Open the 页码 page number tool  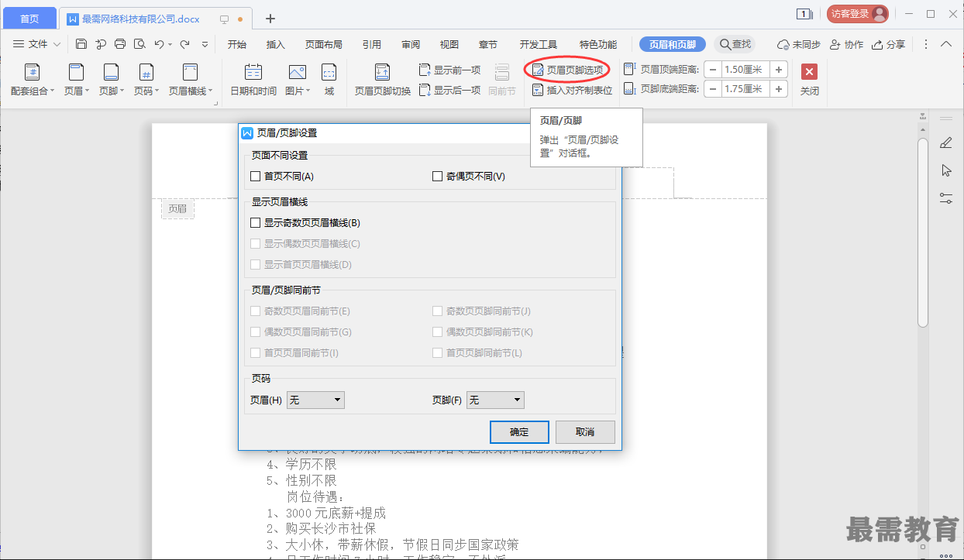pyautogui.click(x=146, y=81)
